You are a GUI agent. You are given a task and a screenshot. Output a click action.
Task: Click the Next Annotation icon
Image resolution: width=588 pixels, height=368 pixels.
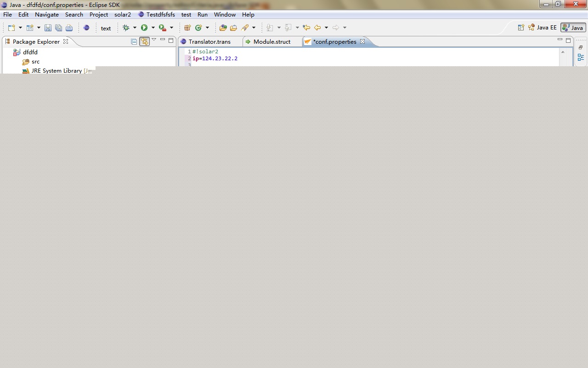pyautogui.click(x=270, y=28)
